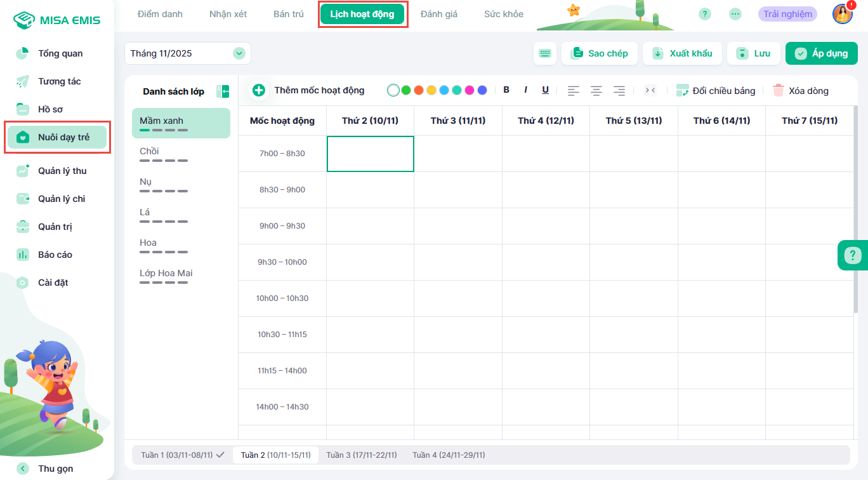Switch to the Điểm danh tab
The image size is (868, 480).
pyautogui.click(x=160, y=14)
